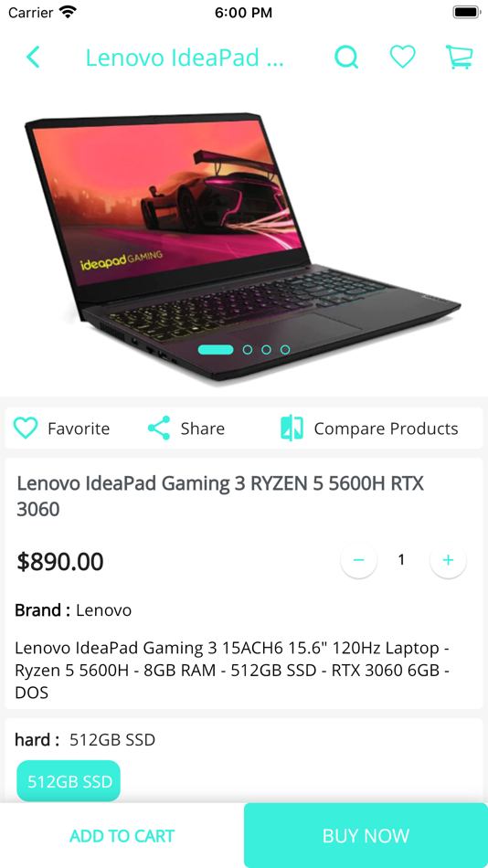Tap BUY NOW button
Image resolution: width=488 pixels, height=868 pixels.
pos(366,835)
